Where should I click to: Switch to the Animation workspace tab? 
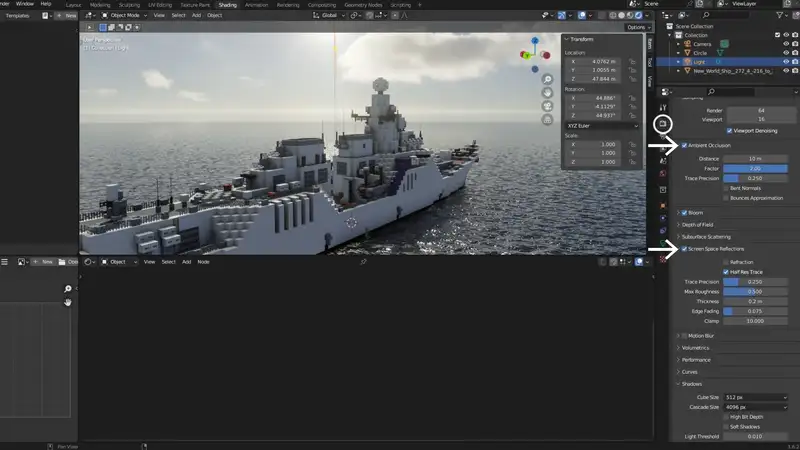pos(256,5)
